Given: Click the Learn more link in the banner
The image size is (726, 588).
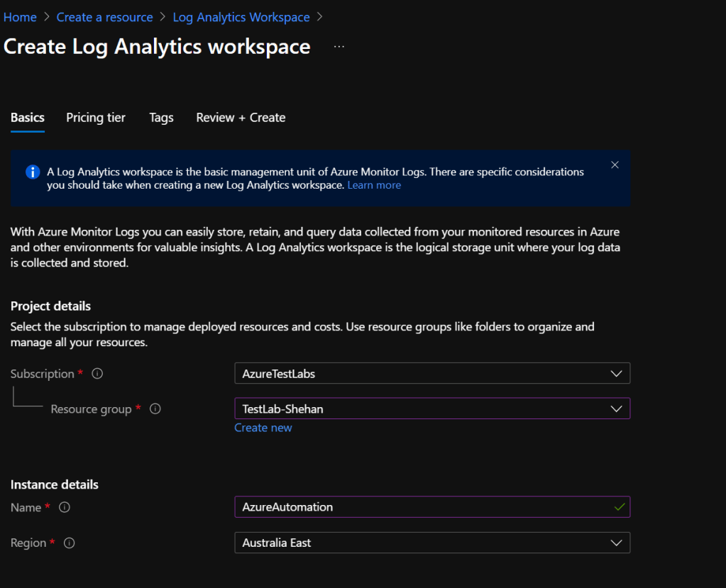Looking at the screenshot, I should [374, 185].
